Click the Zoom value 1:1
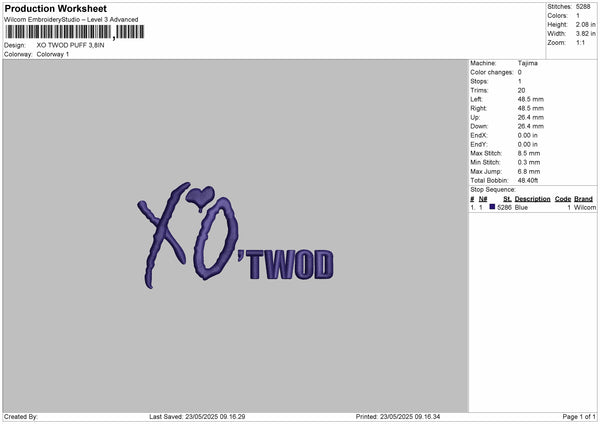The width and height of the screenshot is (600, 424). [580, 42]
